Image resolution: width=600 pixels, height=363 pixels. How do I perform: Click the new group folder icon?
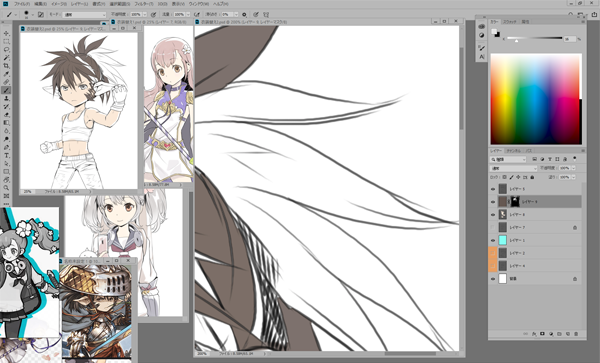(x=559, y=334)
